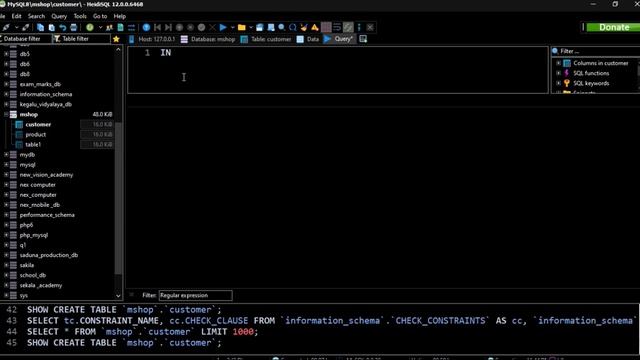
Task: Click the Table filter field
Action: point(81,39)
